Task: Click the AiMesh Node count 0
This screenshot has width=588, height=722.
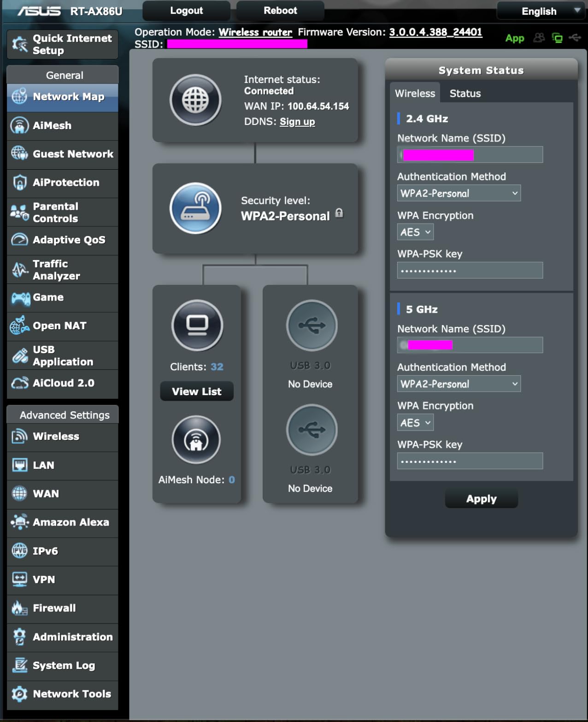Action: pos(232,480)
